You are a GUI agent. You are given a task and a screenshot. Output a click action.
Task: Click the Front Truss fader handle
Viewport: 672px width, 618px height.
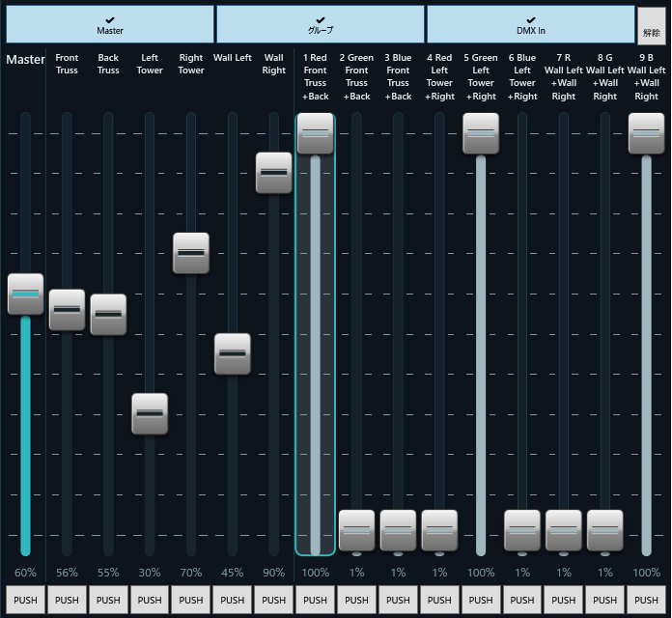[67, 310]
